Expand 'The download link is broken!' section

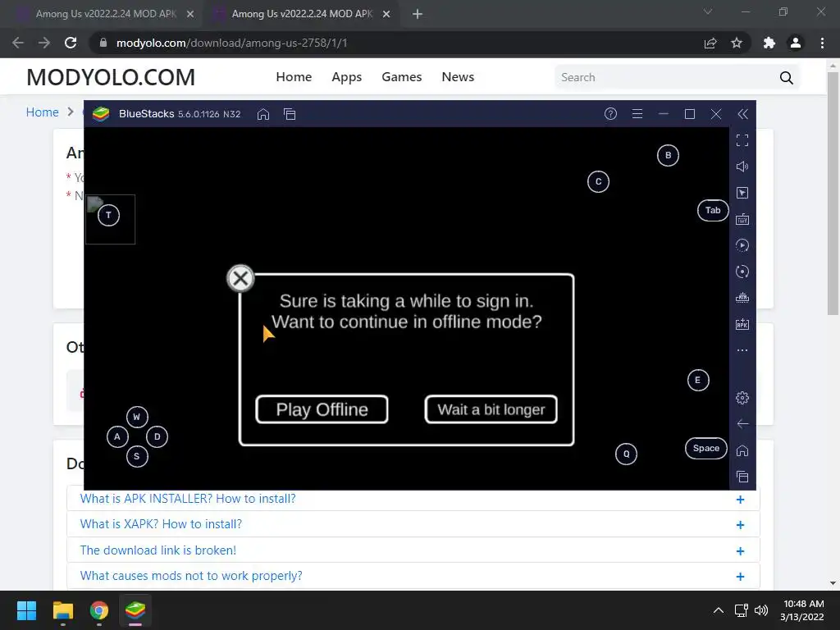click(x=413, y=550)
